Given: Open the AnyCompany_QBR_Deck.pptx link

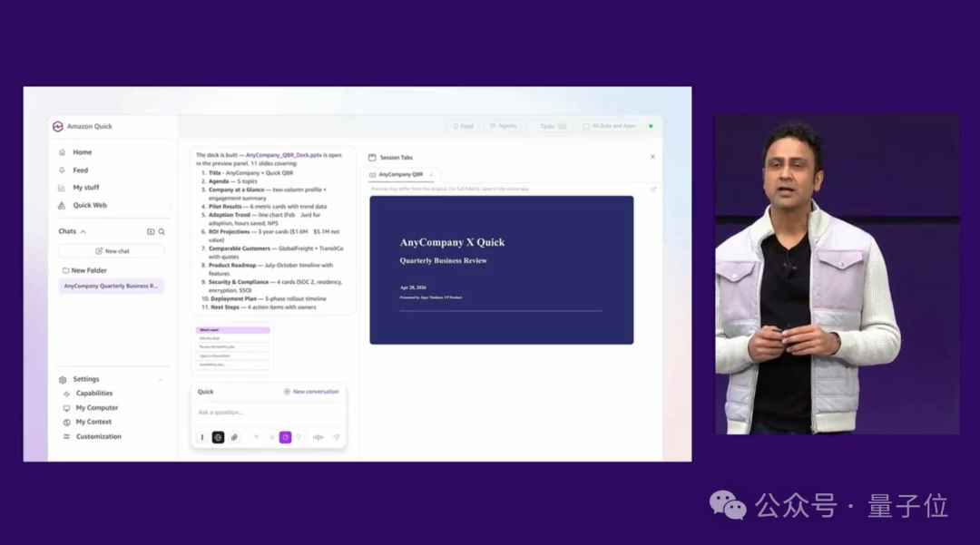Looking at the screenshot, I should (x=284, y=155).
